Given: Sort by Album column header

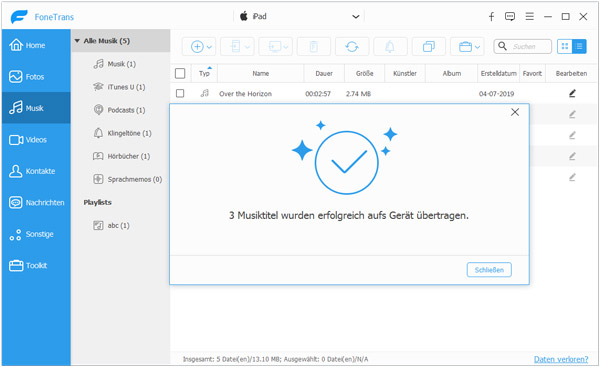Looking at the screenshot, I should (452, 73).
